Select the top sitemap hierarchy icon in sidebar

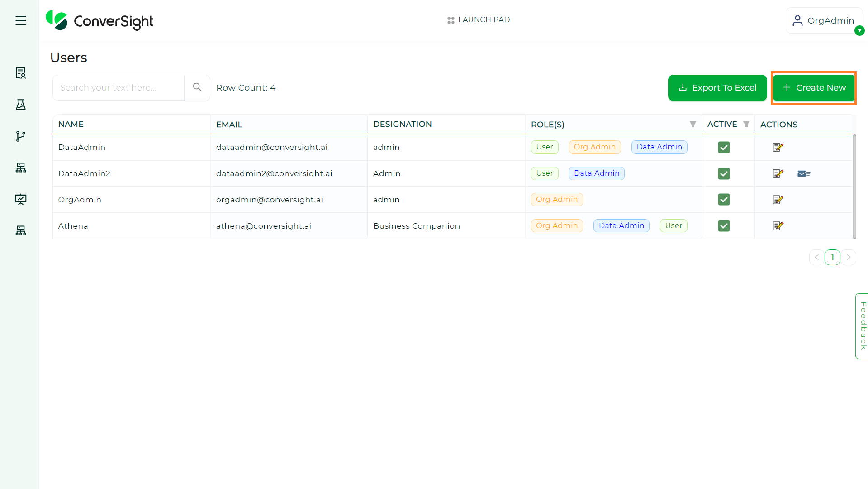click(x=20, y=168)
